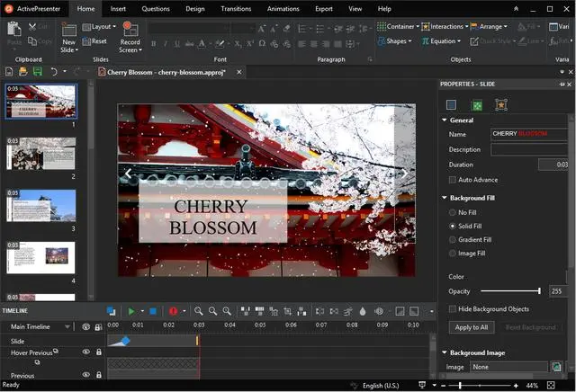Open the Shapes gallery
Viewport: 576px width, 392px height.
coord(395,41)
